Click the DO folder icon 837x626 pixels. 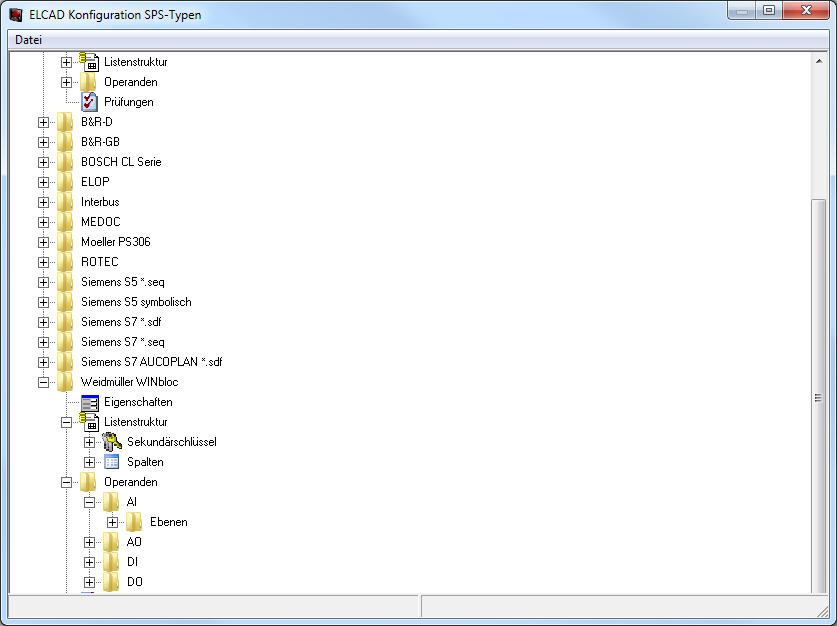tap(111, 582)
